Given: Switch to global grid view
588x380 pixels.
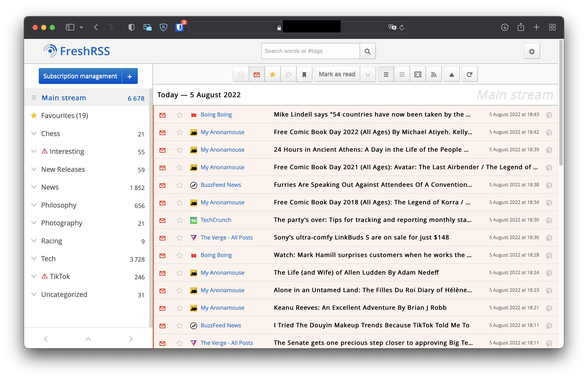Looking at the screenshot, I should (x=402, y=74).
